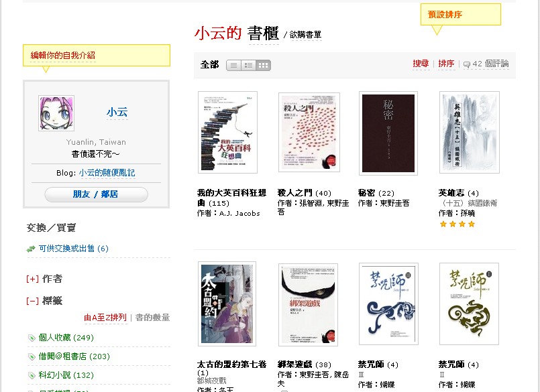This screenshot has width=540, height=392.
Task: Click the four-star rating of 英雄志
Action: pyautogui.click(x=457, y=224)
